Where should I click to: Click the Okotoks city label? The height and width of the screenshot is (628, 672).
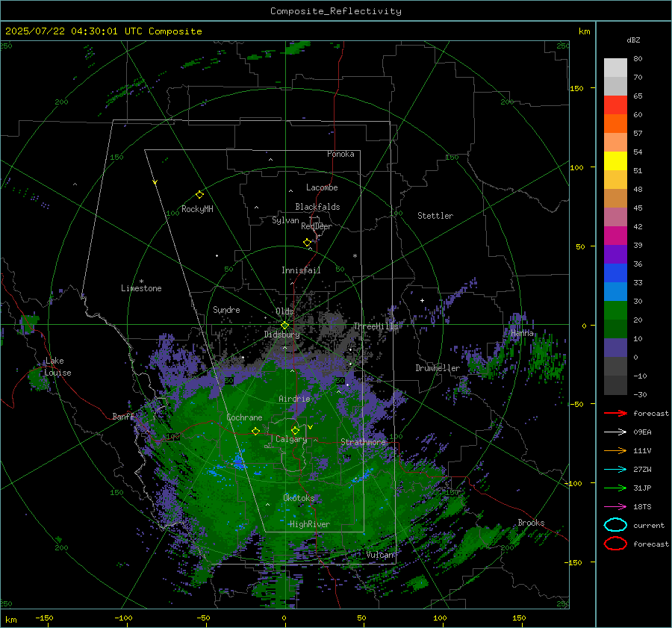(x=299, y=498)
